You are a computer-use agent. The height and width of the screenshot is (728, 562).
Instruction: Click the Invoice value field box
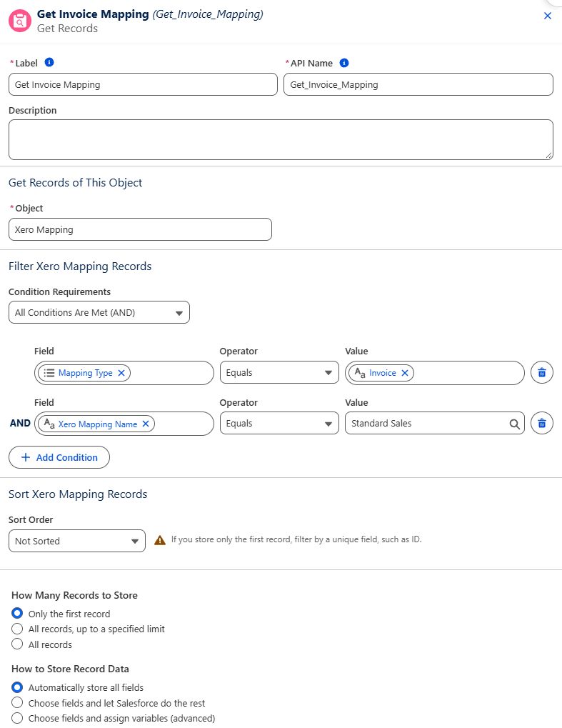(x=435, y=373)
